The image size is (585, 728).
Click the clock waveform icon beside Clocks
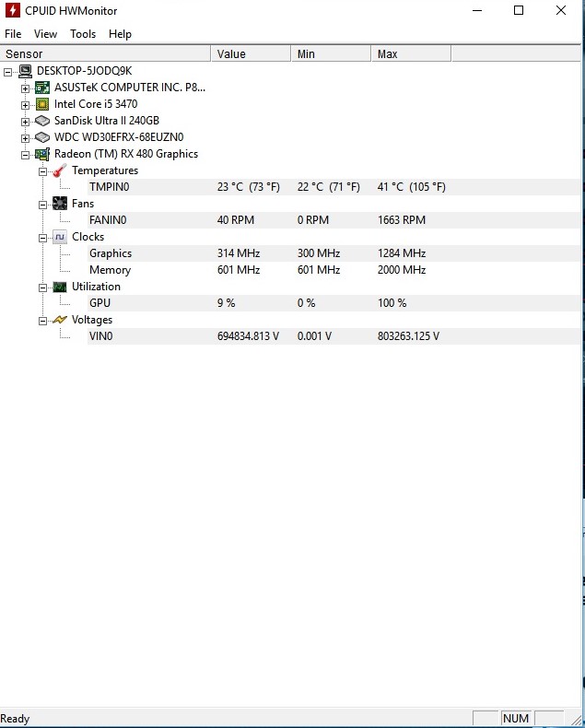[60, 237]
